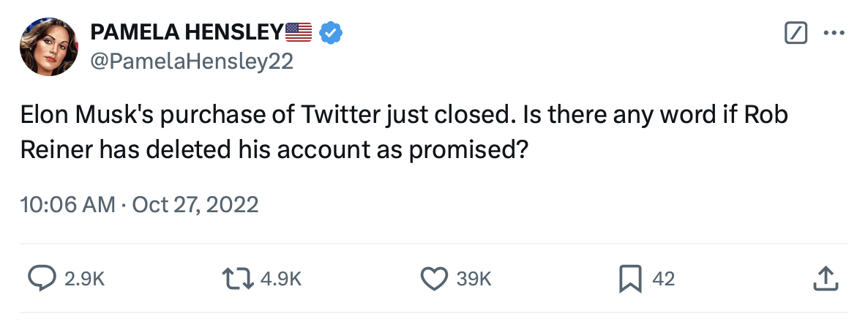Click the 4.9K reposts count
The height and width of the screenshot is (322, 868).
(281, 278)
